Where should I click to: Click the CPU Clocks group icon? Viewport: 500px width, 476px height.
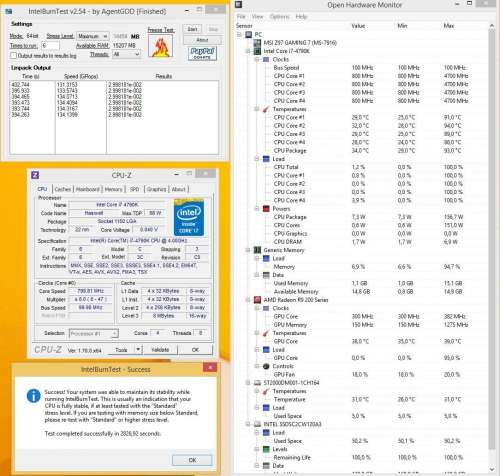click(266, 59)
